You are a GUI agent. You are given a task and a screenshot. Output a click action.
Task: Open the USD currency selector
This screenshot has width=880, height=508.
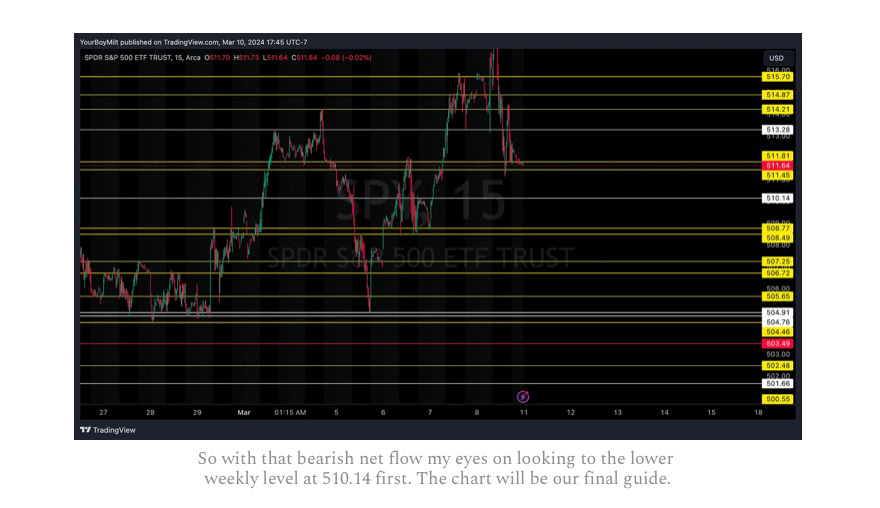pos(778,58)
